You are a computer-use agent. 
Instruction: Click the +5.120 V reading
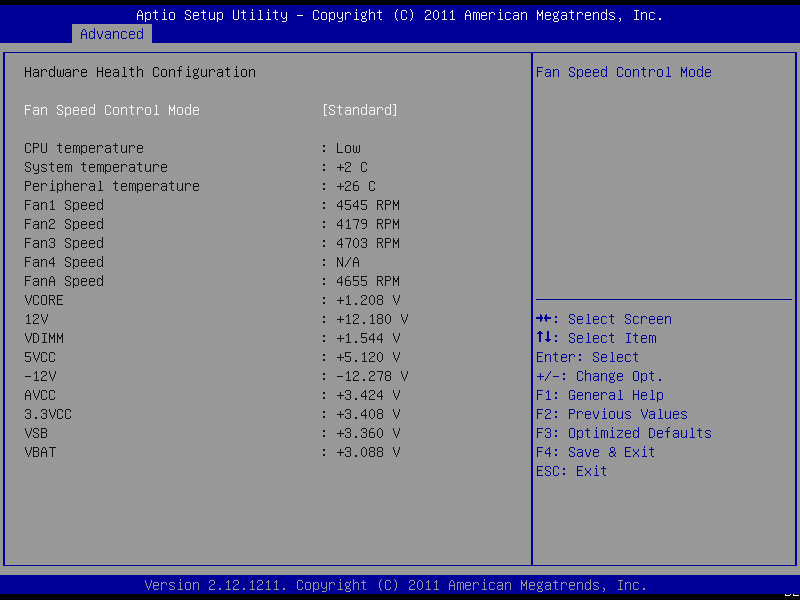368,357
